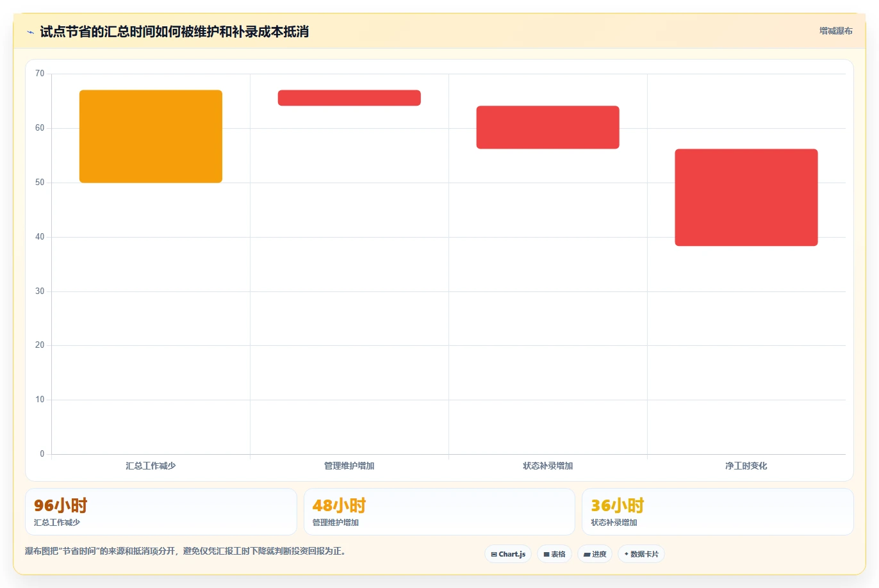
Task: Click the y-axis value 0
Action: [42, 454]
